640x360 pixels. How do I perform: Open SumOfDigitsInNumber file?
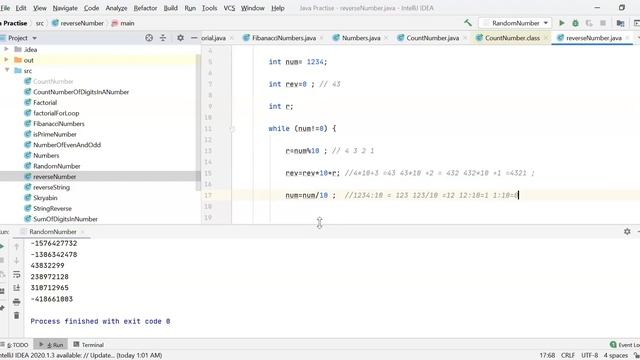point(65,219)
